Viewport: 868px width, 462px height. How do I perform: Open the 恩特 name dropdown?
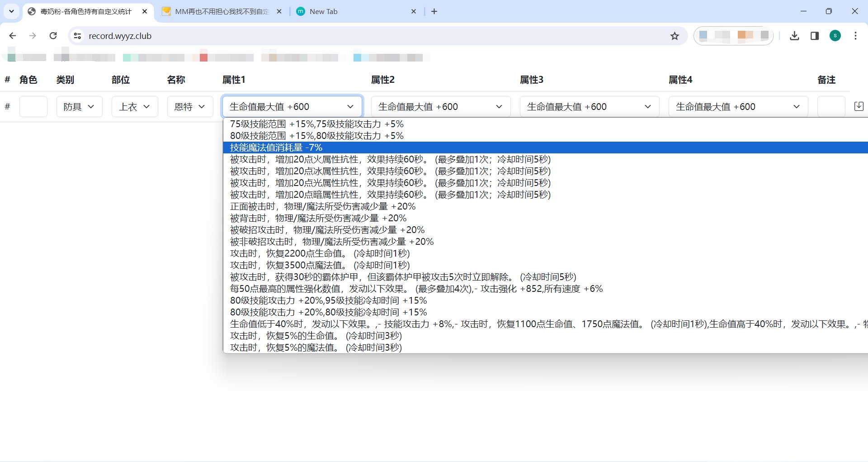click(190, 106)
